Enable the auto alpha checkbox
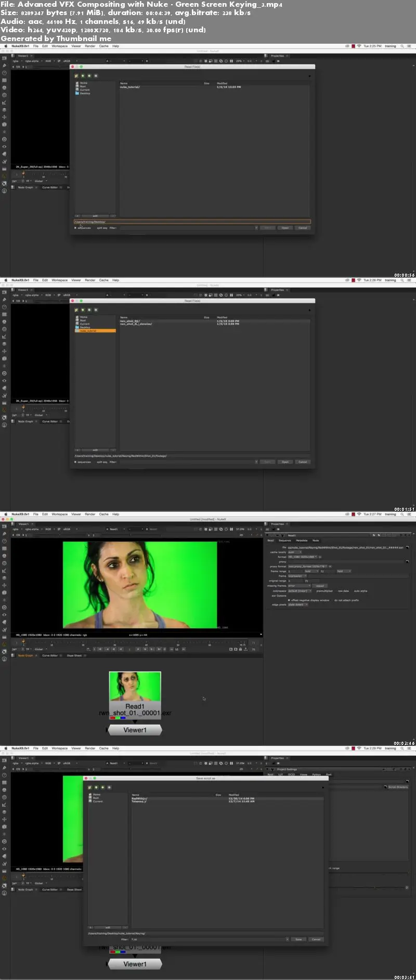 pyautogui.click(x=360, y=591)
